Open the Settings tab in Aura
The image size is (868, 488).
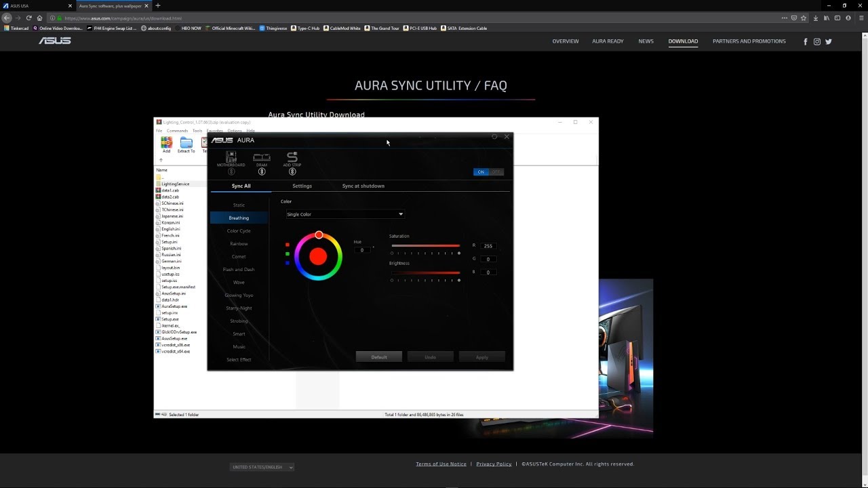(x=302, y=186)
